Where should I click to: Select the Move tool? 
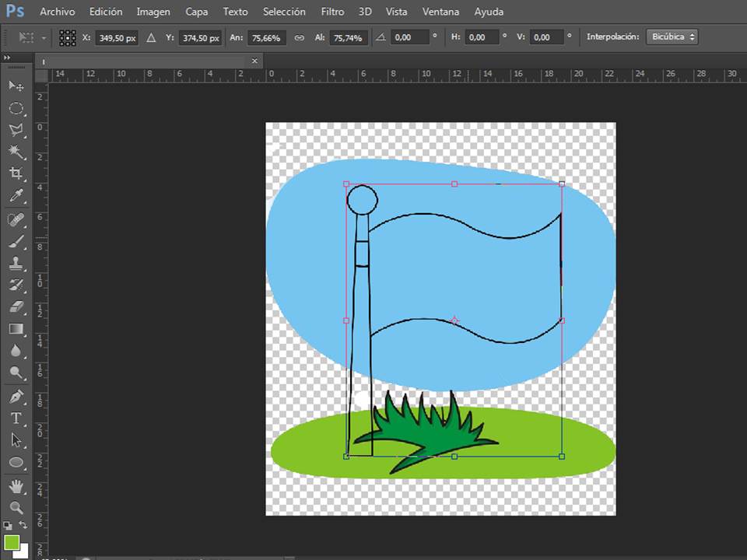[x=16, y=86]
